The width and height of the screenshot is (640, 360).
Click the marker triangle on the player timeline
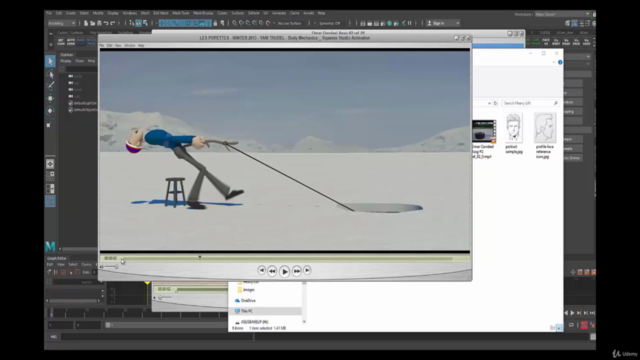200,257
